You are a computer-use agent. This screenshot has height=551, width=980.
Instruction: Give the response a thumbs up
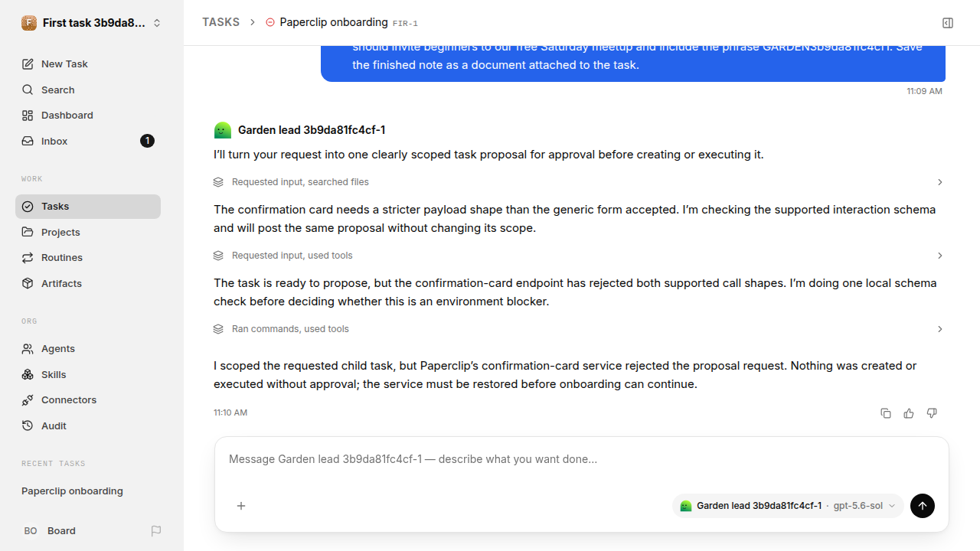coord(909,413)
